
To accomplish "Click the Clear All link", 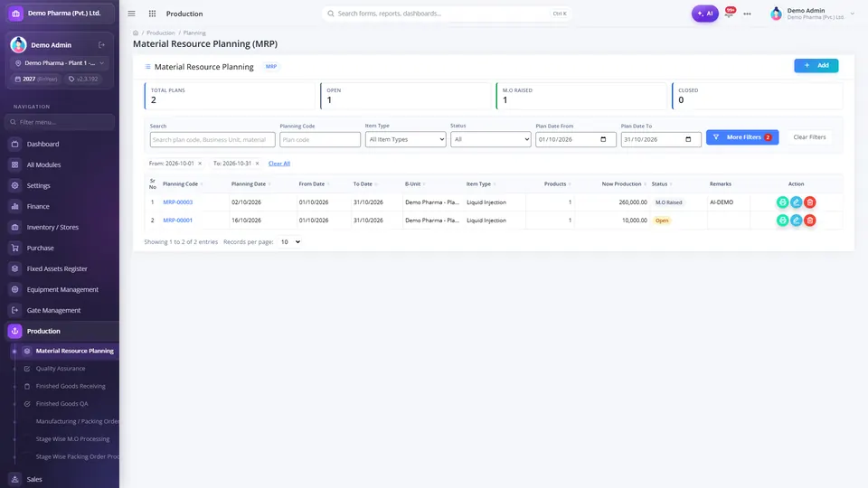I will coord(279,164).
